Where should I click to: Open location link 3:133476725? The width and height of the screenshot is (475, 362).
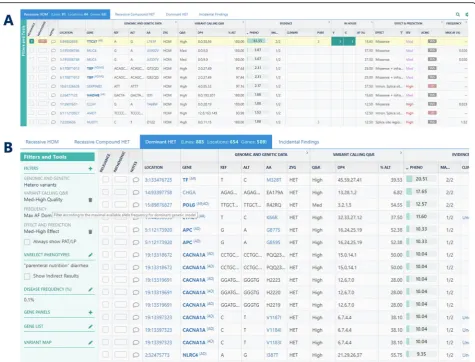[158, 180]
